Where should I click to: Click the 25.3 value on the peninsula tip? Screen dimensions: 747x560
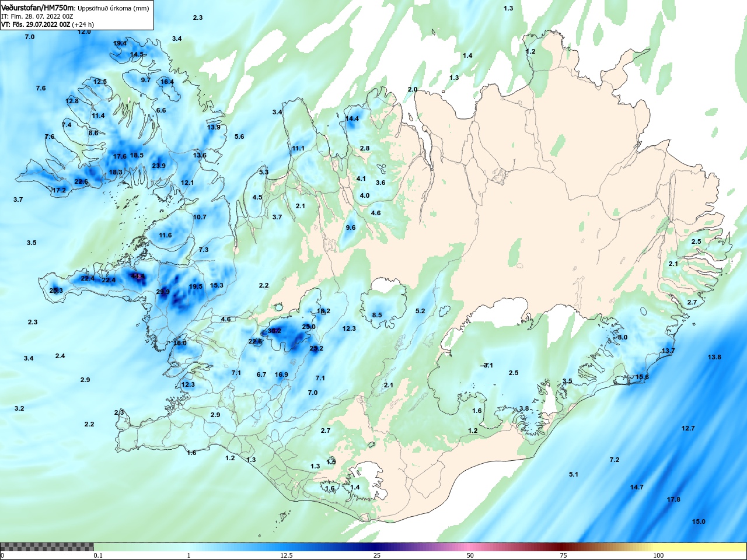tap(56, 290)
